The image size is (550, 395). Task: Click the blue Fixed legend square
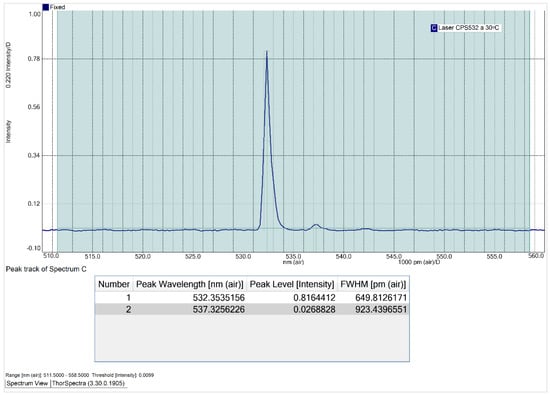tap(46, 7)
